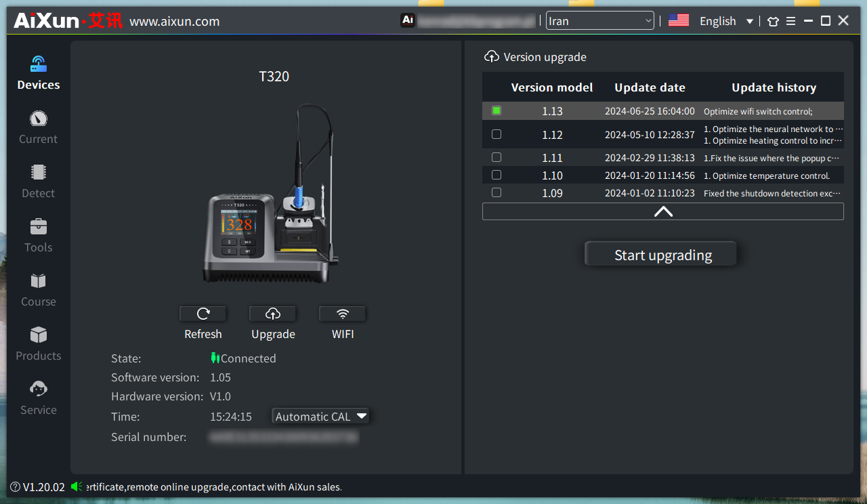
Task: Click the date 2024-01-02 11:10:23
Action: 650,193
